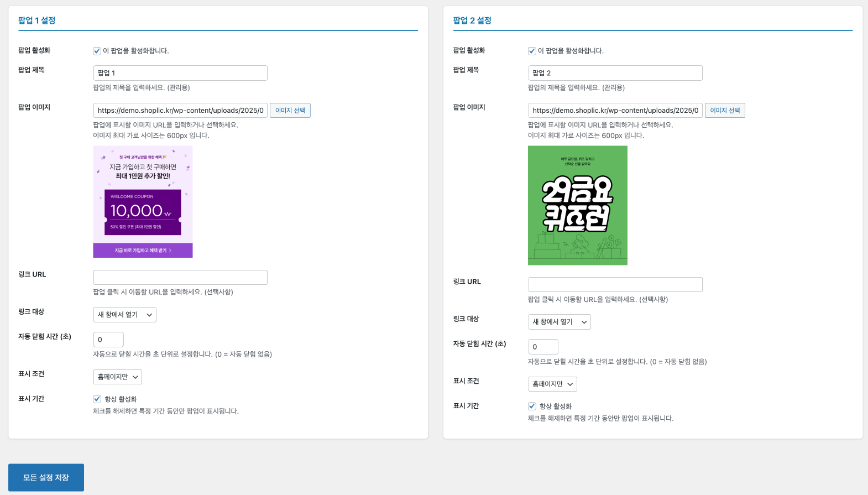This screenshot has height=495, width=868.
Task: Click the green quiz popup preview image
Action: tap(577, 205)
